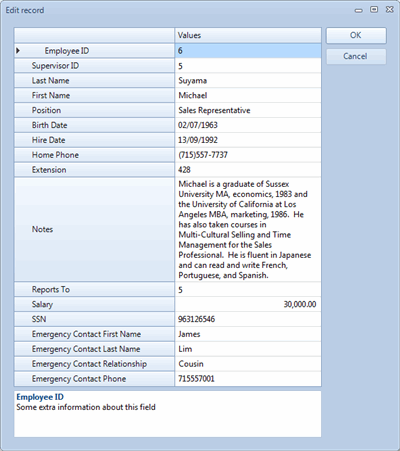The height and width of the screenshot is (451, 400).
Task: Edit the Emergency Contact Phone value
Action: tap(248, 379)
